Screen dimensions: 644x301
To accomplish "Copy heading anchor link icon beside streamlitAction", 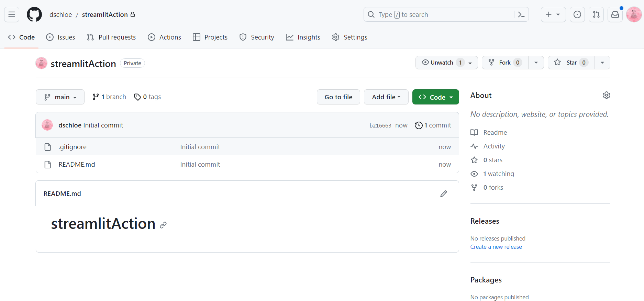I will click(x=163, y=225).
